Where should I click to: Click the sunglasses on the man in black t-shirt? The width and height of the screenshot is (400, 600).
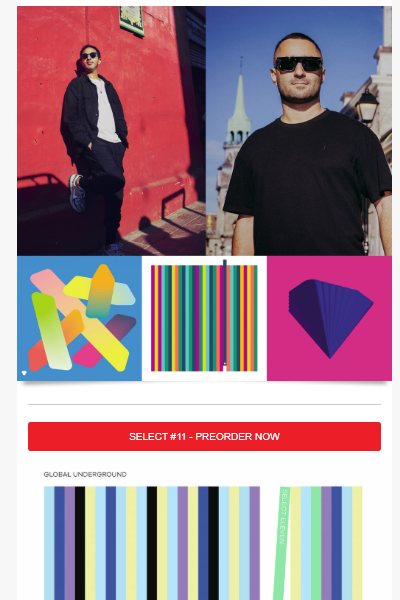tap(299, 64)
